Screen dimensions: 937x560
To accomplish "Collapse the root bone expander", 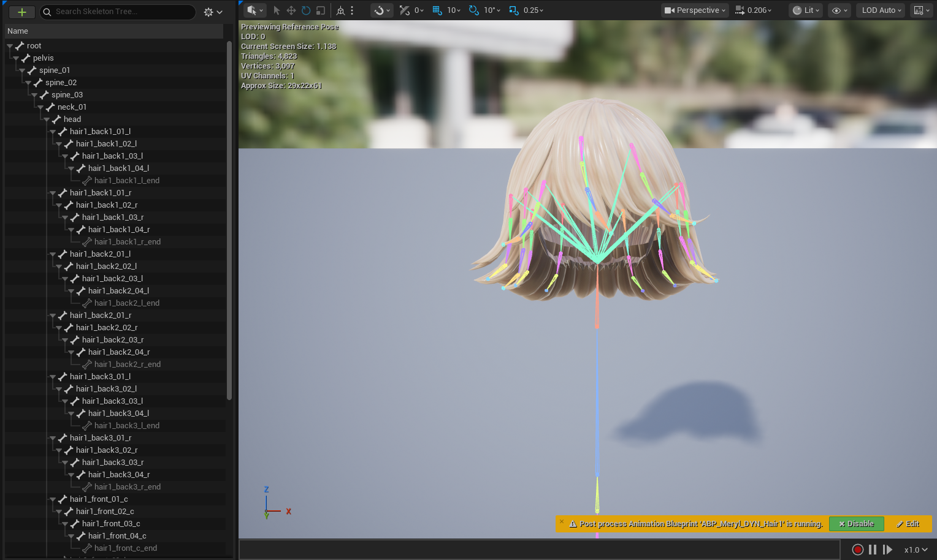I will 10,46.
